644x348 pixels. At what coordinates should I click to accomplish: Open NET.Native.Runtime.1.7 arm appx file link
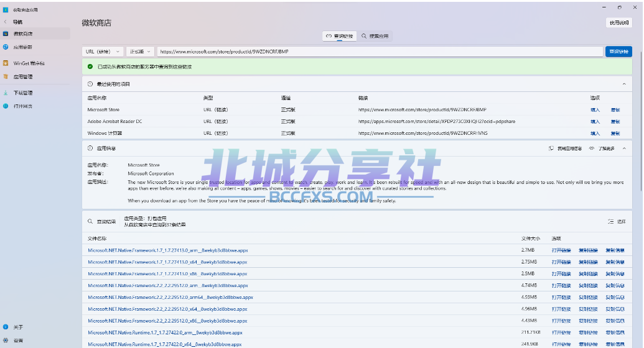coord(165,333)
